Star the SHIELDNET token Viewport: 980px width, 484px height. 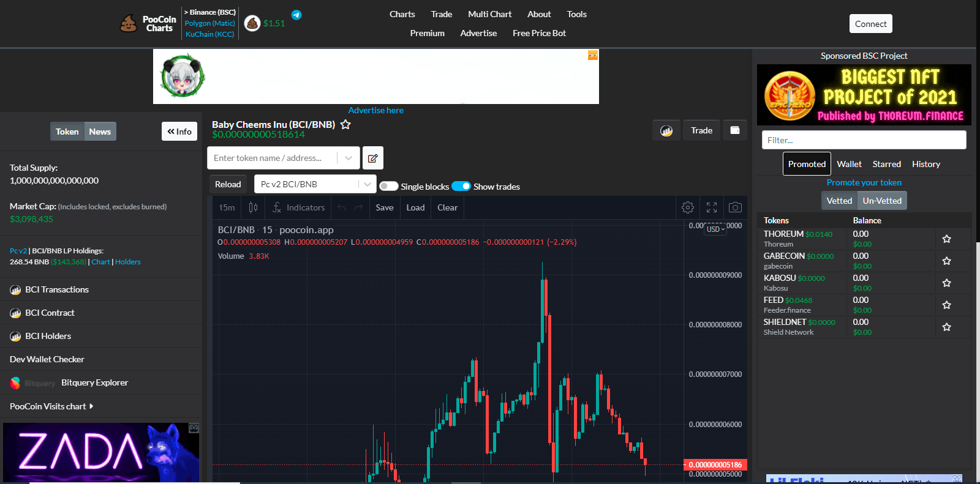click(x=946, y=327)
